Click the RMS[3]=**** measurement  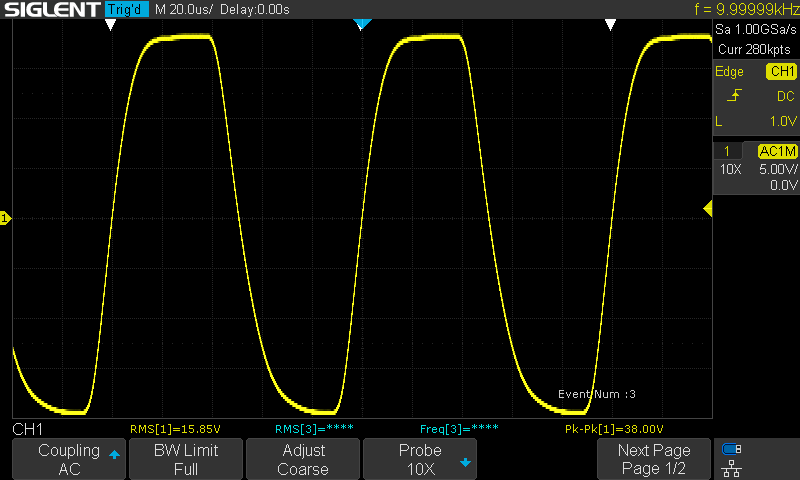[314, 429]
